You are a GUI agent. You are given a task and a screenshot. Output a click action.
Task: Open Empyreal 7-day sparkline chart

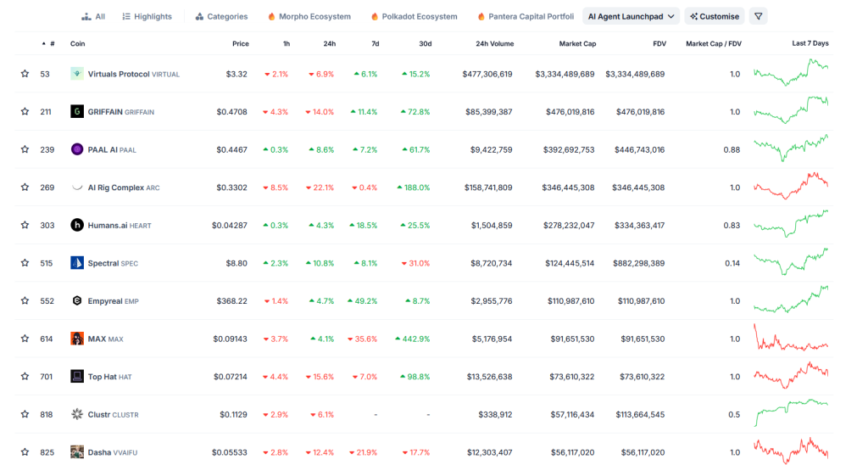[791, 300]
